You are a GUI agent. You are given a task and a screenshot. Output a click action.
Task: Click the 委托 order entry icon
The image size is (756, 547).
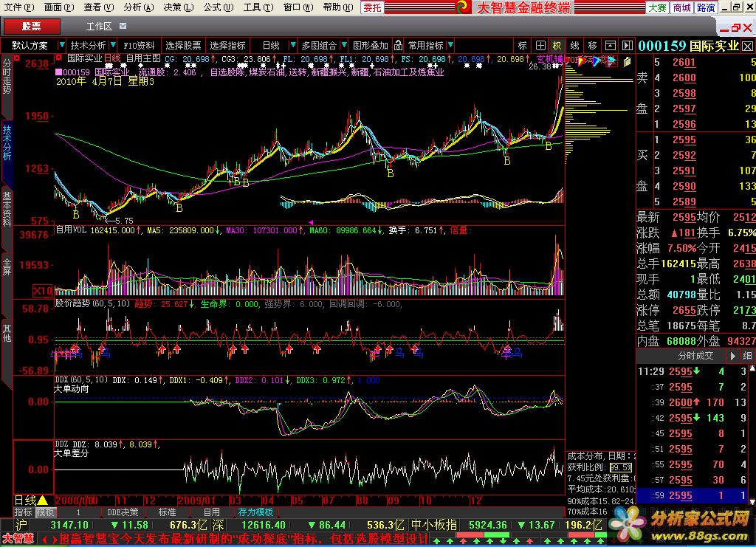373,7
